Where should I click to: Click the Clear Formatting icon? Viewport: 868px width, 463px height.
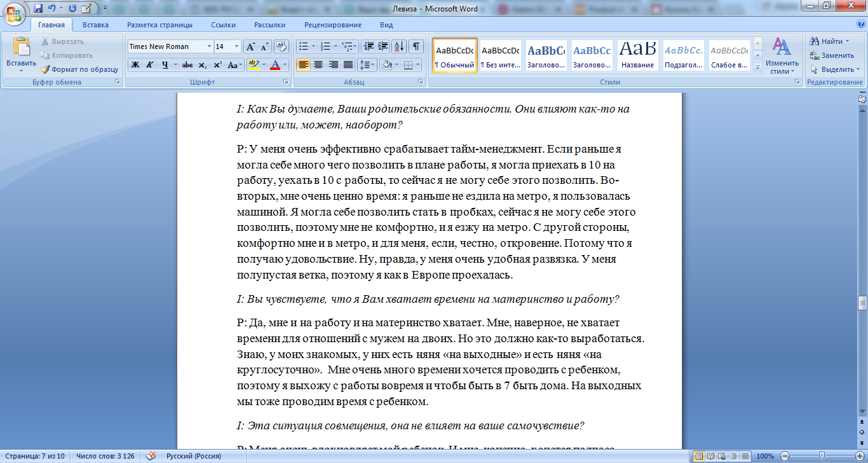coord(282,46)
